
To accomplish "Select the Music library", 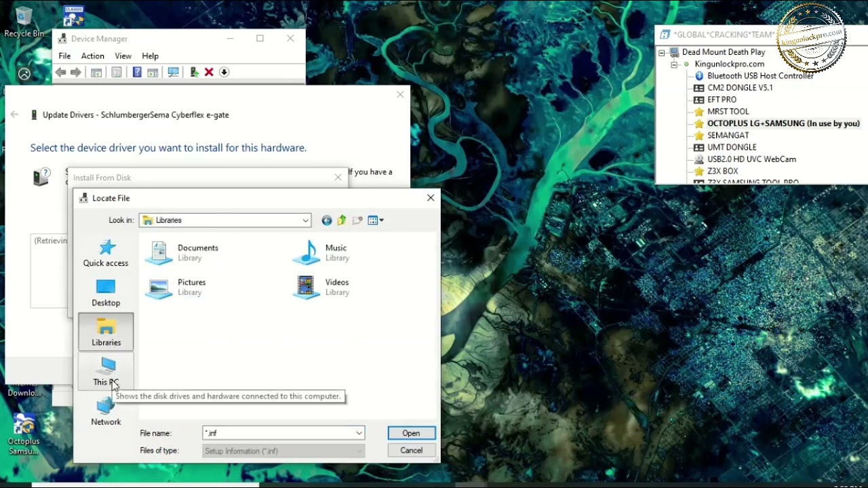I will 321,253.
